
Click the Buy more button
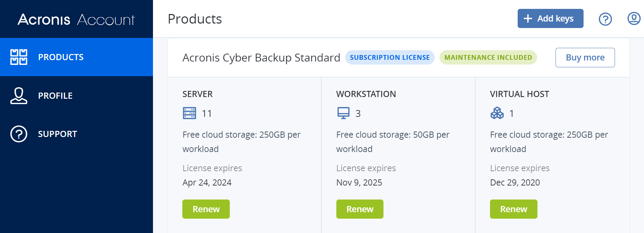pos(585,57)
